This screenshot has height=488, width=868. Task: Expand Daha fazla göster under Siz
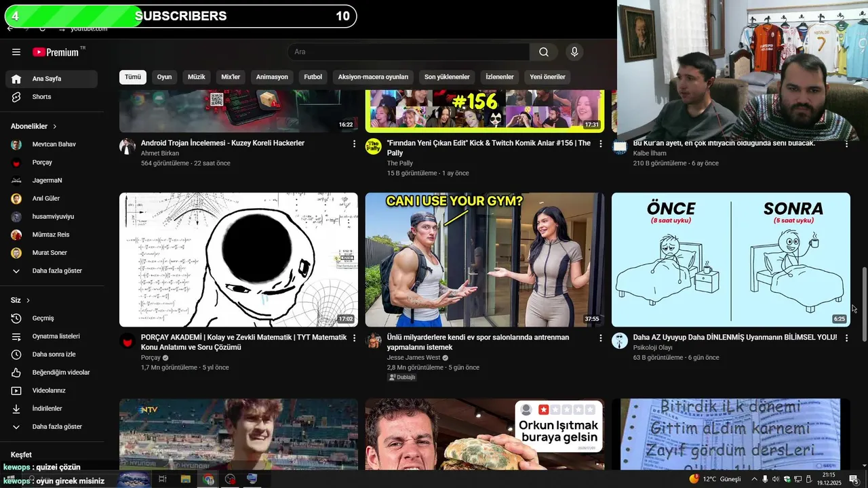coord(52,427)
